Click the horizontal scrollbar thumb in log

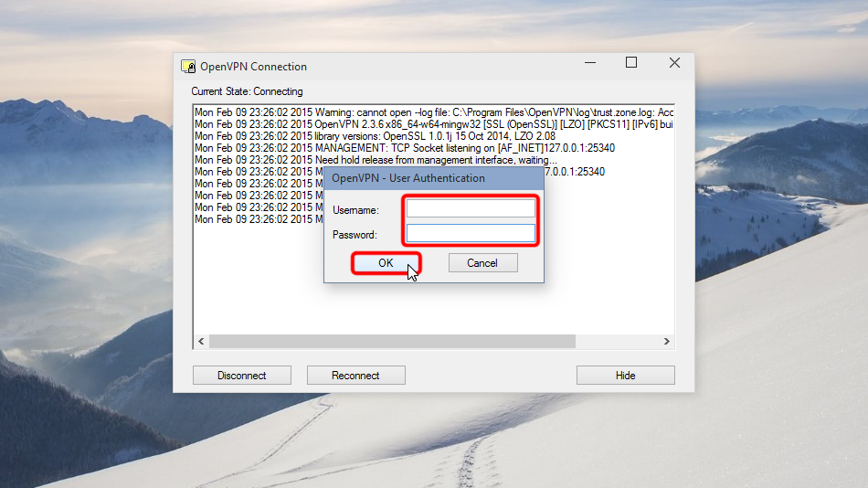click(x=393, y=342)
